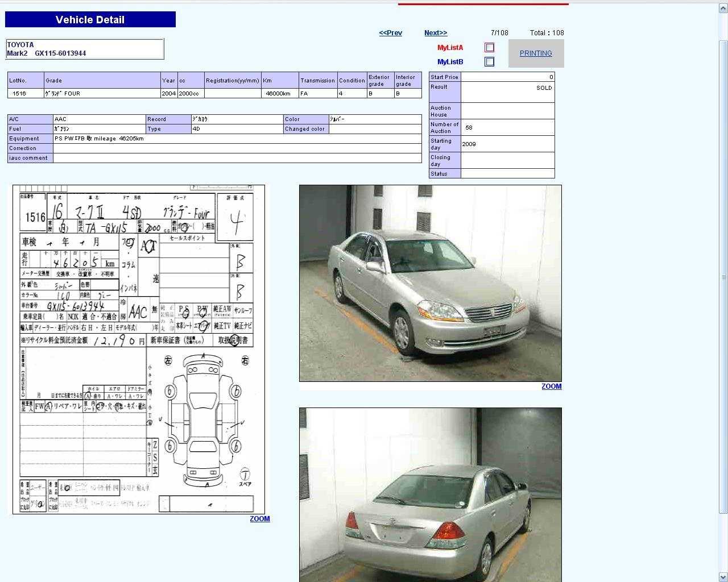Tick the MyListA checkbox
This screenshot has width=728, height=582.
click(489, 48)
